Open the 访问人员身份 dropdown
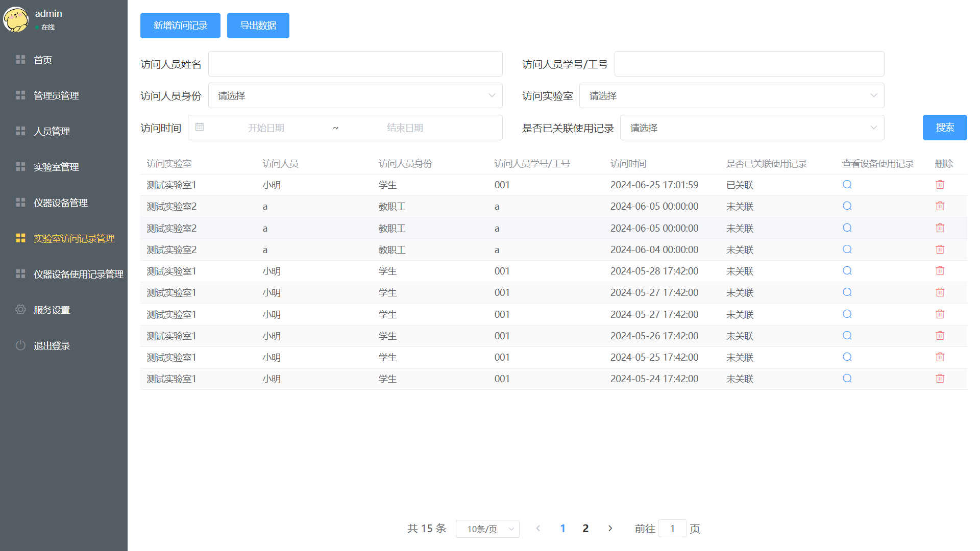This screenshot has width=980, height=551. click(x=355, y=95)
